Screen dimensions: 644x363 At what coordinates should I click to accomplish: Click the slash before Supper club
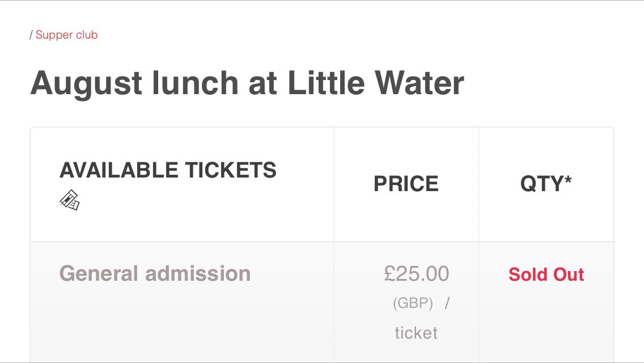click(31, 35)
